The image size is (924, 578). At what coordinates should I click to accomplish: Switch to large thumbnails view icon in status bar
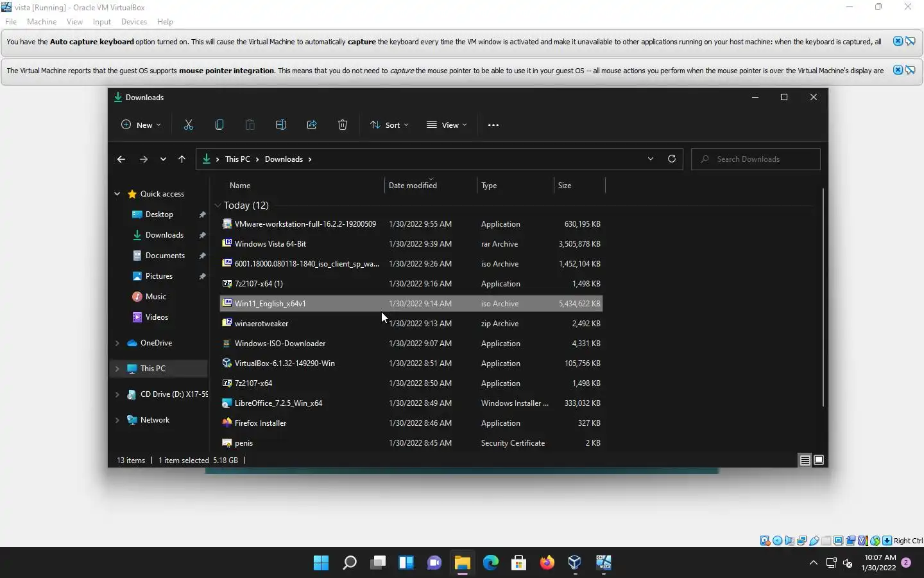pyautogui.click(x=819, y=460)
